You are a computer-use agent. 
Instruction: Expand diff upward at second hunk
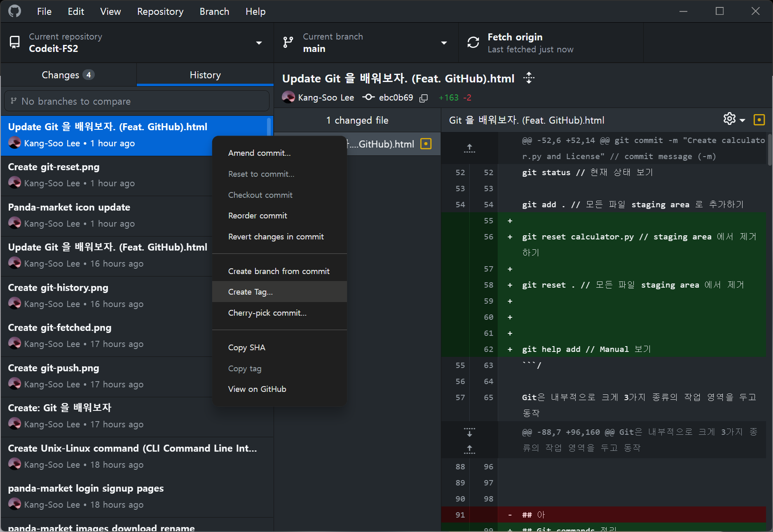469,449
